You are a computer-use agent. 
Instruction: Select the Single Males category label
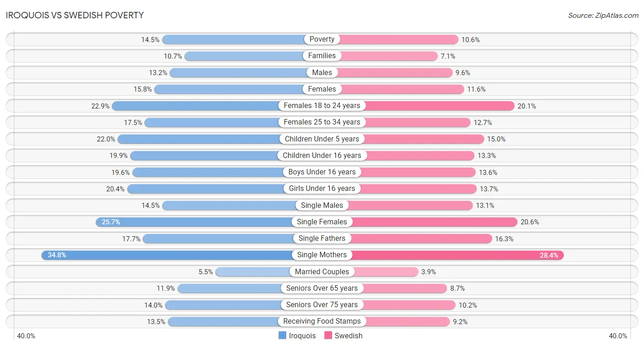click(322, 205)
